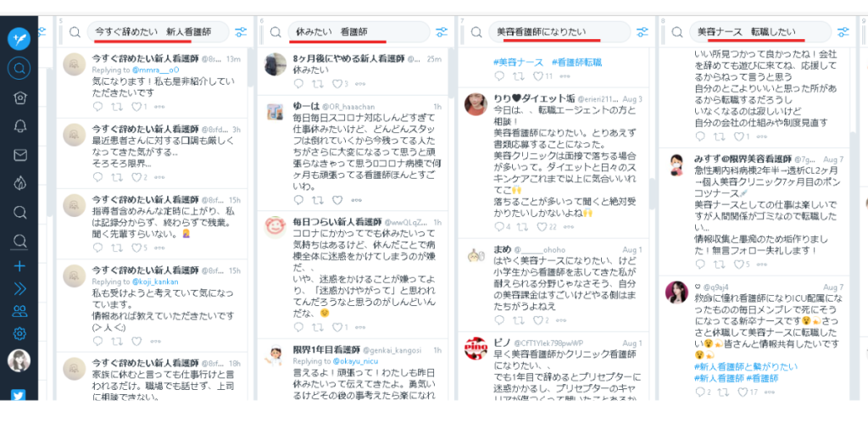868x434 pixels.
Task: Open the Notifications bell in sidebar
Action: tap(19, 126)
